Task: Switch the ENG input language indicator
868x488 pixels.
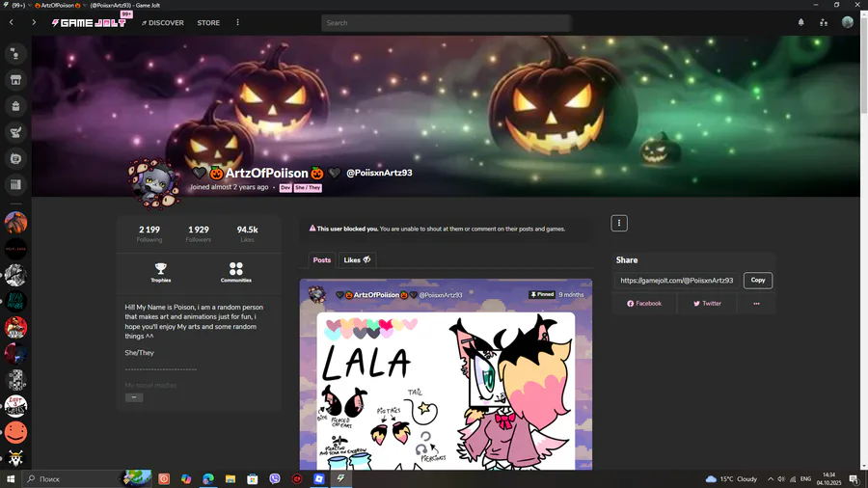Action: tap(805, 478)
